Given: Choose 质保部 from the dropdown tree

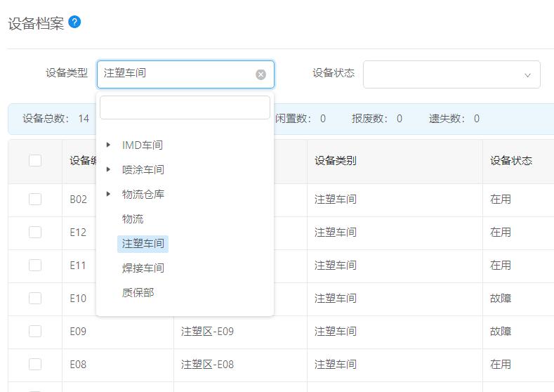Looking at the screenshot, I should [138, 293].
